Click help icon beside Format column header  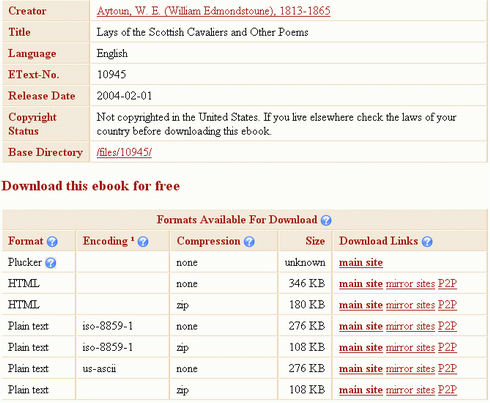click(x=52, y=242)
